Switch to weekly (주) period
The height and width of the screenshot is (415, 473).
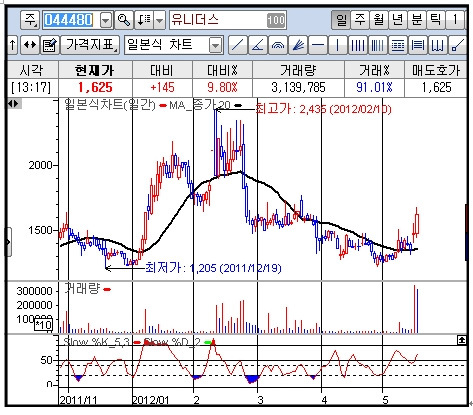click(x=360, y=20)
